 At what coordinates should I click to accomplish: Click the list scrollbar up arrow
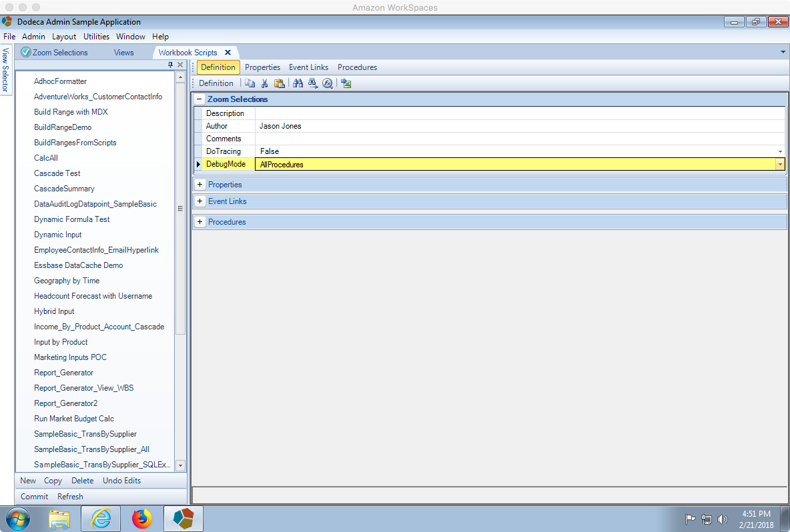coord(180,77)
